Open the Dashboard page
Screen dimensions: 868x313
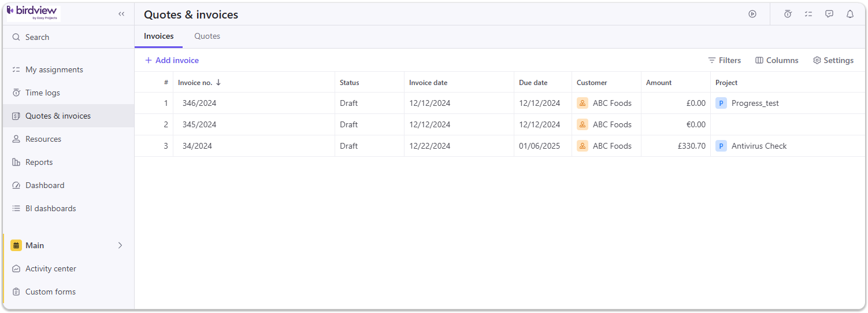coord(68,185)
